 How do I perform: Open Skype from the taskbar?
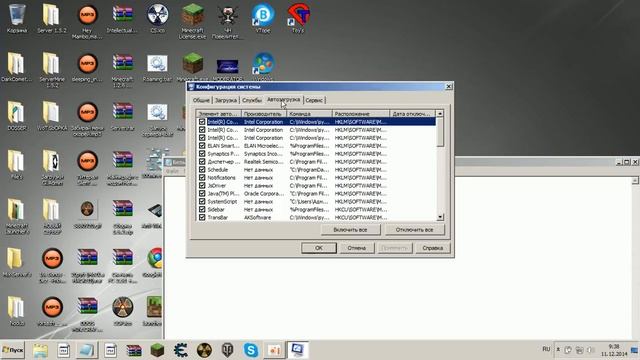(251, 350)
